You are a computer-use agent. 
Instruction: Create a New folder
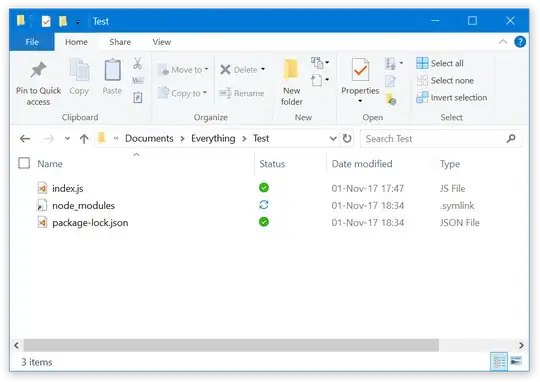click(291, 83)
